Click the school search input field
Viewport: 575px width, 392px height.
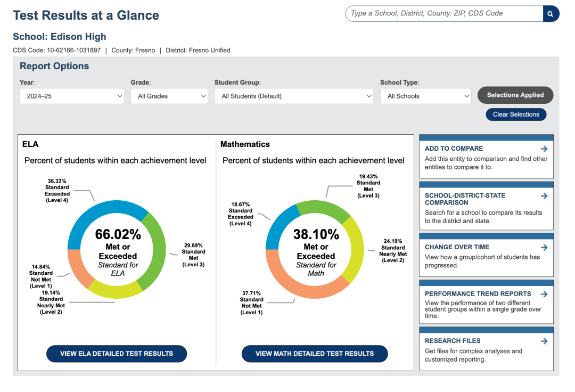point(444,13)
